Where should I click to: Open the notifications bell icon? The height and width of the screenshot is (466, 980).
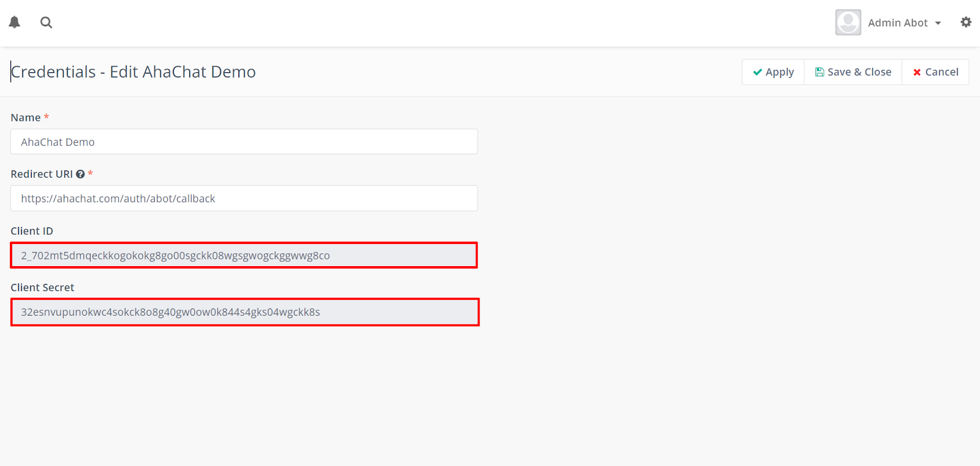point(15,23)
